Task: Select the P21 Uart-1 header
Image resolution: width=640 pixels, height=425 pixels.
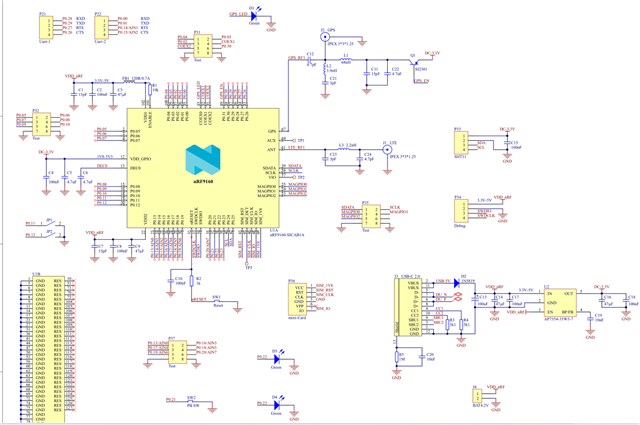Action: (45, 27)
